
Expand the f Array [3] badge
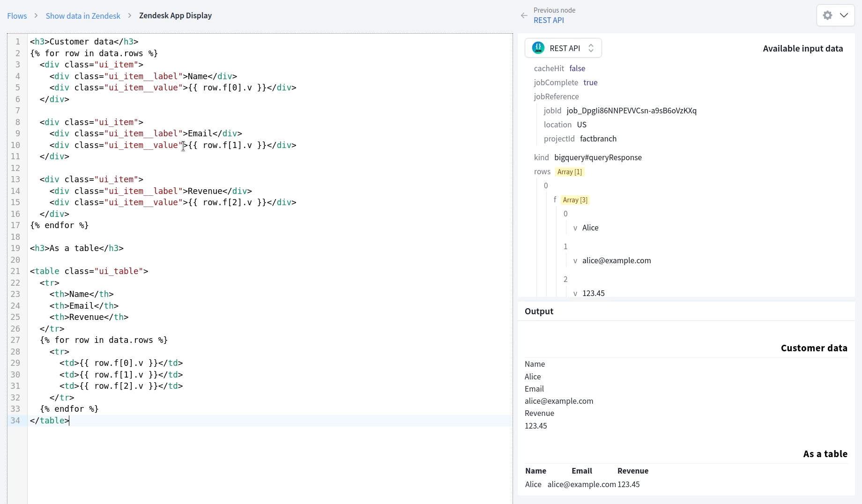(575, 200)
